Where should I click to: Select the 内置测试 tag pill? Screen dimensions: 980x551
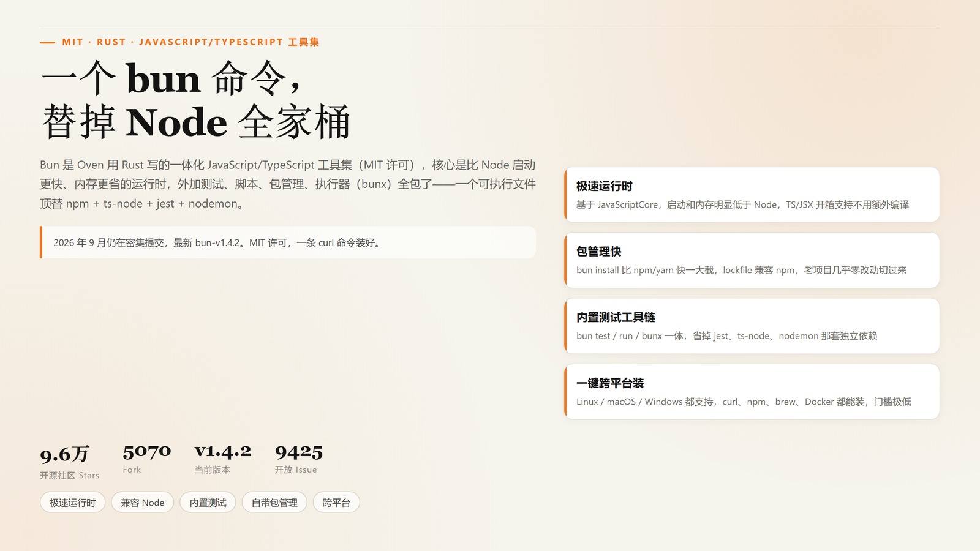pyautogui.click(x=208, y=503)
